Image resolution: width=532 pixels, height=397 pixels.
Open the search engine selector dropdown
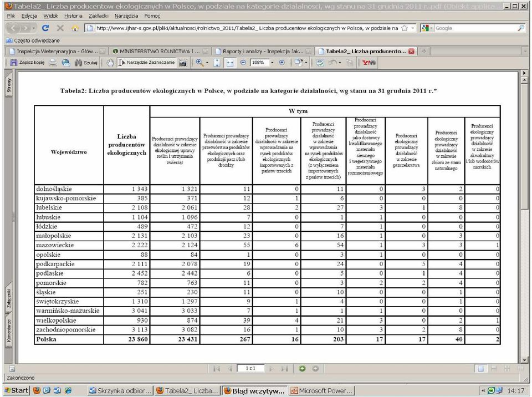431,28
